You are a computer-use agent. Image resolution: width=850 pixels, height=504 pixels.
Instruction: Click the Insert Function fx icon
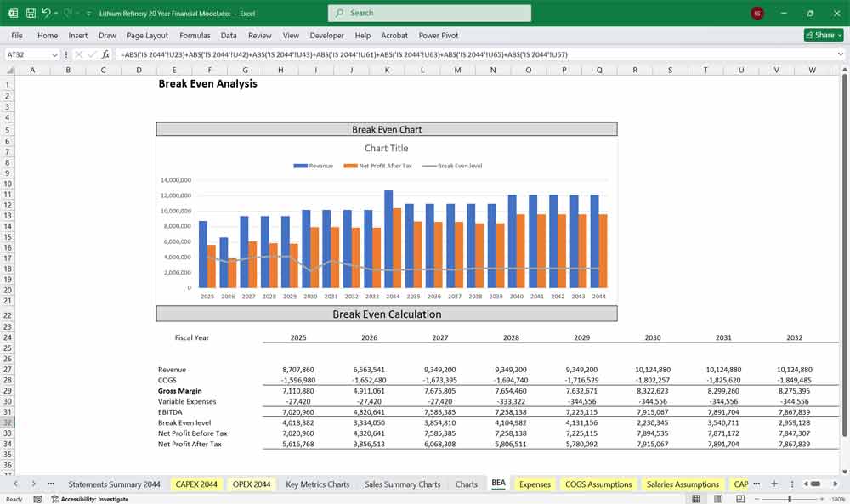click(105, 54)
